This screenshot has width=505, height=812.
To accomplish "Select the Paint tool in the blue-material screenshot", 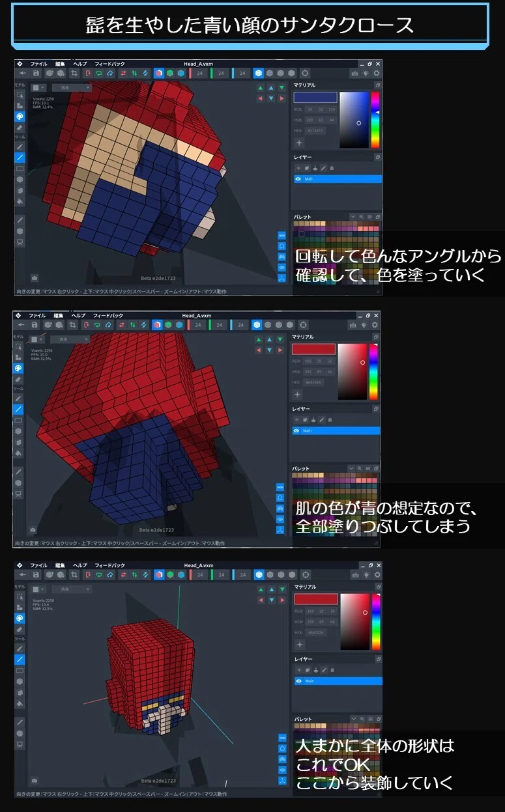I will (x=20, y=117).
